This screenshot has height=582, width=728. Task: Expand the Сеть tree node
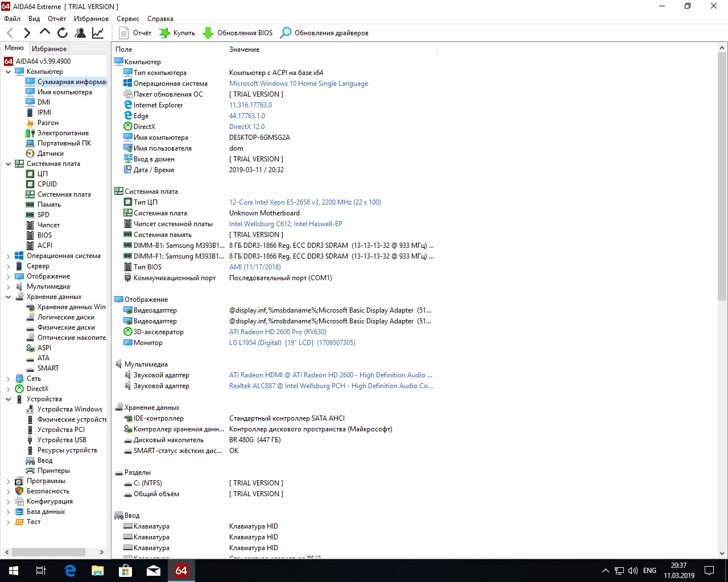pyautogui.click(x=8, y=379)
